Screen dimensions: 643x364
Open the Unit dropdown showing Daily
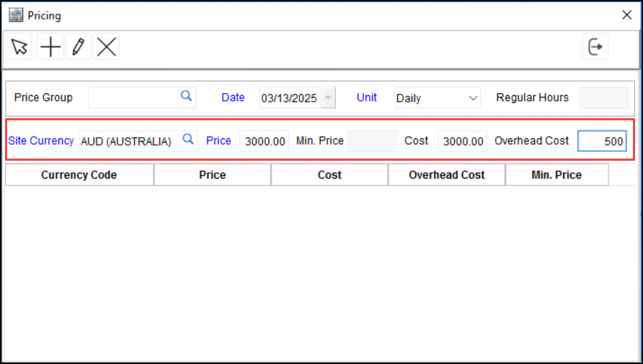coord(437,98)
